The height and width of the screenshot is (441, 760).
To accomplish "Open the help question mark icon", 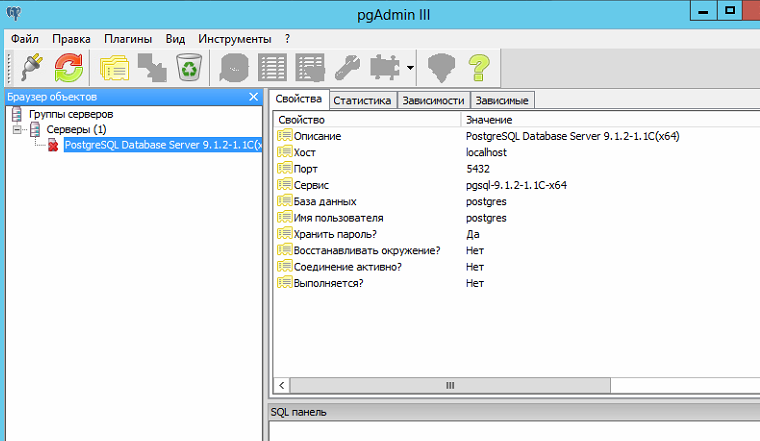I will click(x=479, y=68).
